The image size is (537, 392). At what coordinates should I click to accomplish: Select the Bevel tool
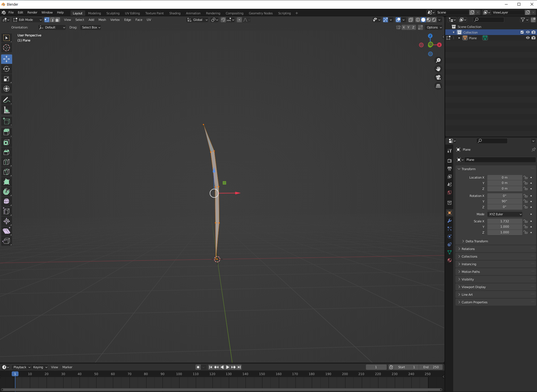tap(6, 152)
